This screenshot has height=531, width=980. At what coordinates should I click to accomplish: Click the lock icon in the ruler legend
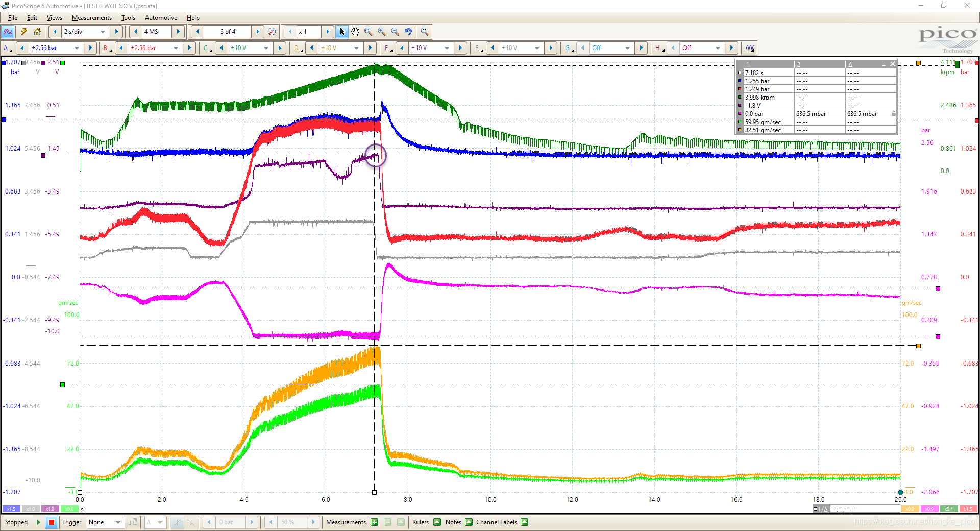[893, 113]
